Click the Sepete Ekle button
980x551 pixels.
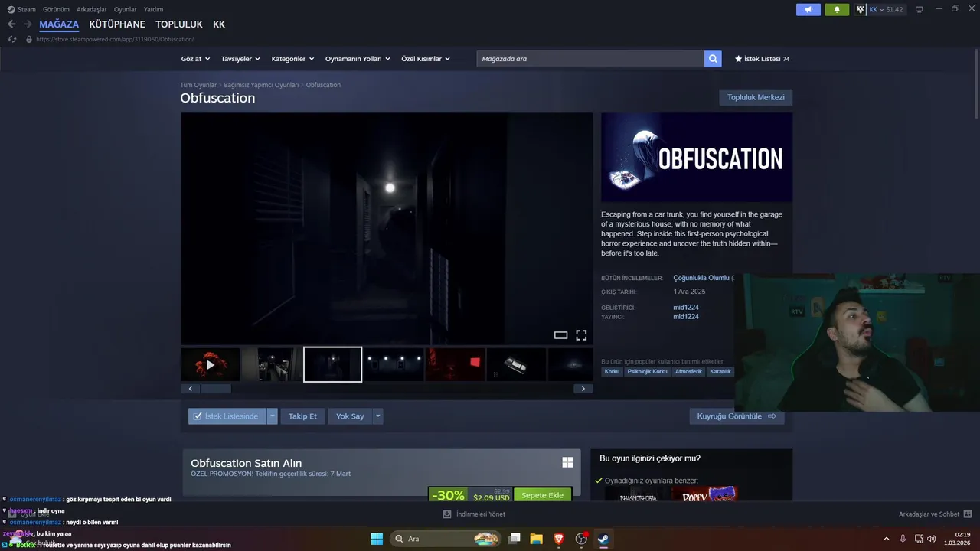point(543,495)
